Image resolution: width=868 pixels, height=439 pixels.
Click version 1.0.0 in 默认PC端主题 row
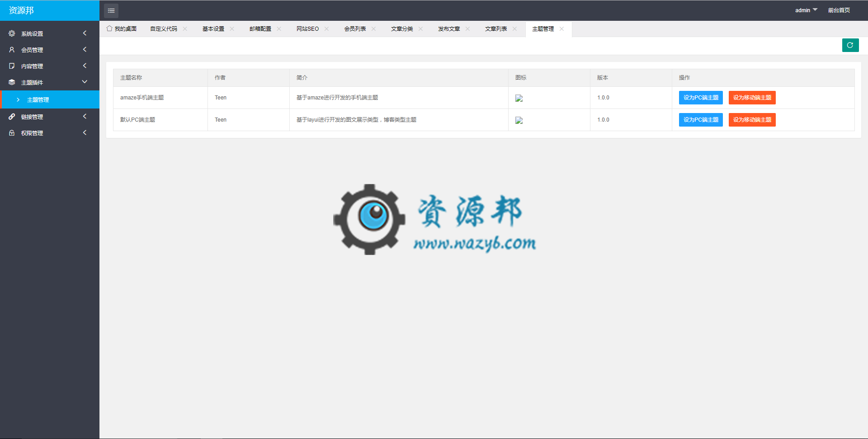[x=603, y=120]
